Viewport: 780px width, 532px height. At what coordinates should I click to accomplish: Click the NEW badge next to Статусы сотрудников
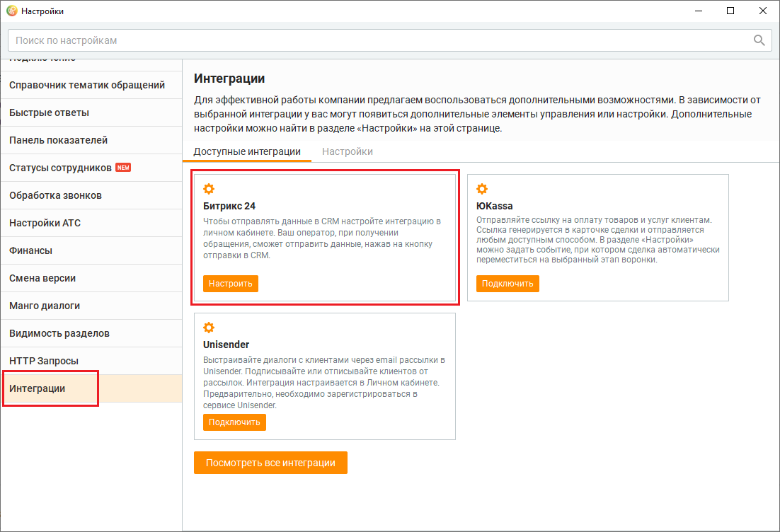click(123, 168)
